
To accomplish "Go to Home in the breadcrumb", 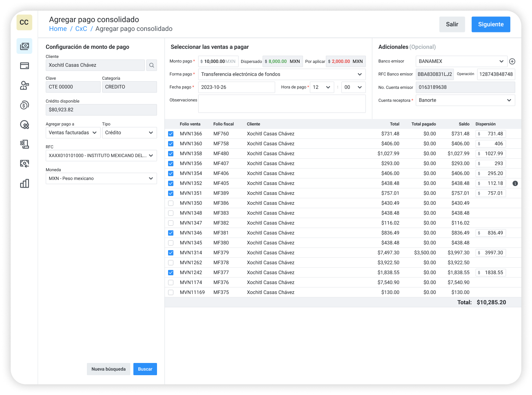I will point(58,29).
